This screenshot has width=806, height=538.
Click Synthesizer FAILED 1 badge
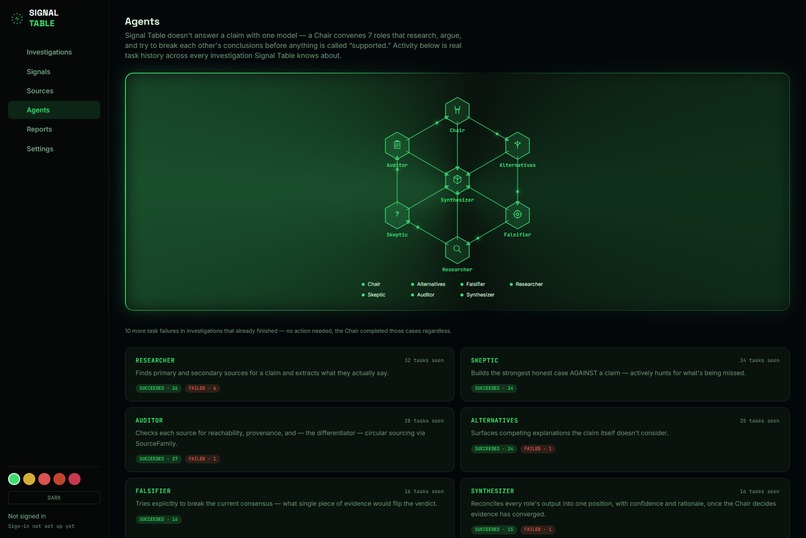click(538, 529)
